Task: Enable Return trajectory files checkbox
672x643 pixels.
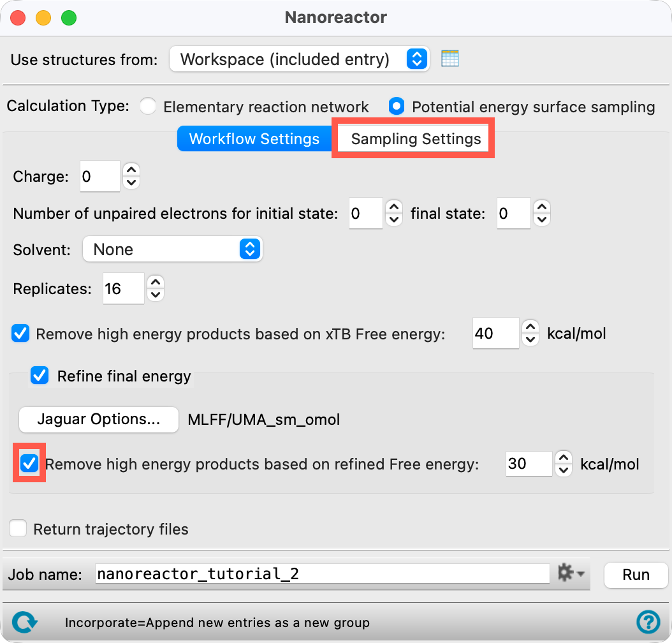Action: coord(18,529)
